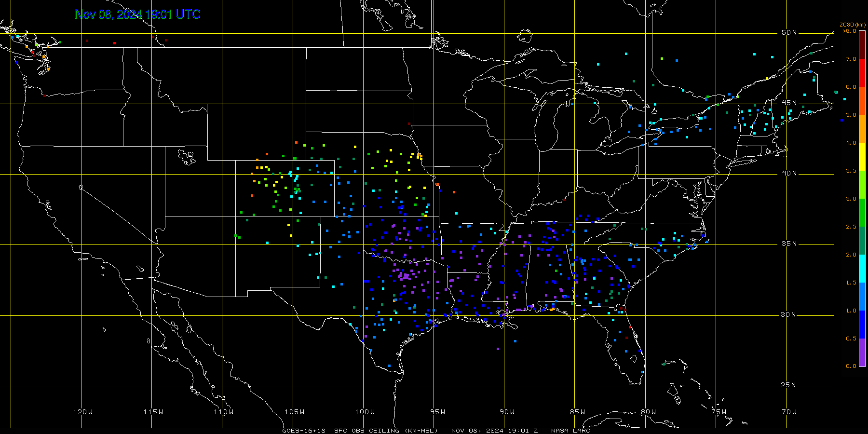868x434 pixels.
Task: Click the 35 N latitude label
Action: (x=789, y=244)
